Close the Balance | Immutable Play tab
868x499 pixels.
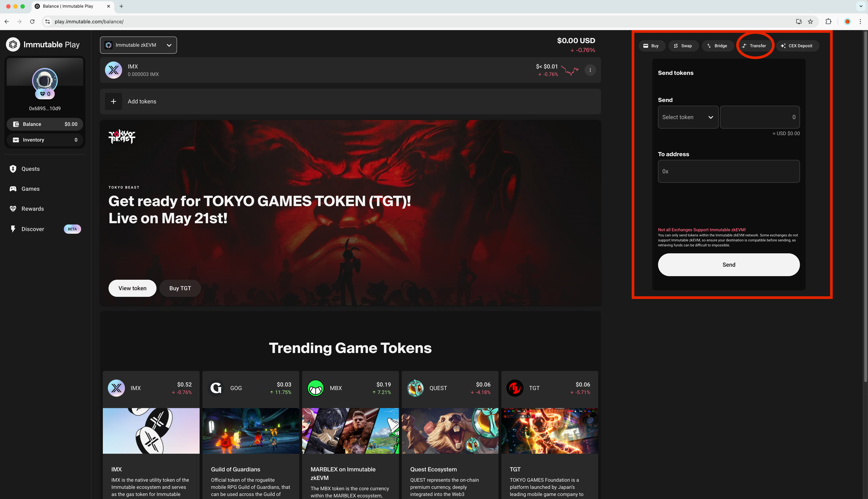point(109,6)
